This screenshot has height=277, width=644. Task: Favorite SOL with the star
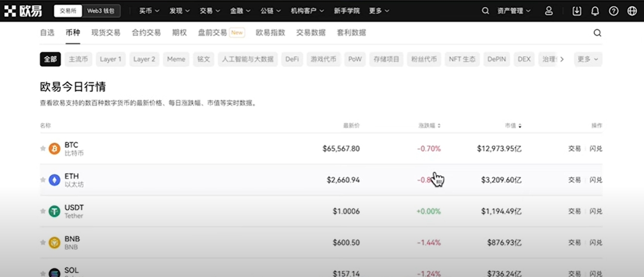coord(43,273)
